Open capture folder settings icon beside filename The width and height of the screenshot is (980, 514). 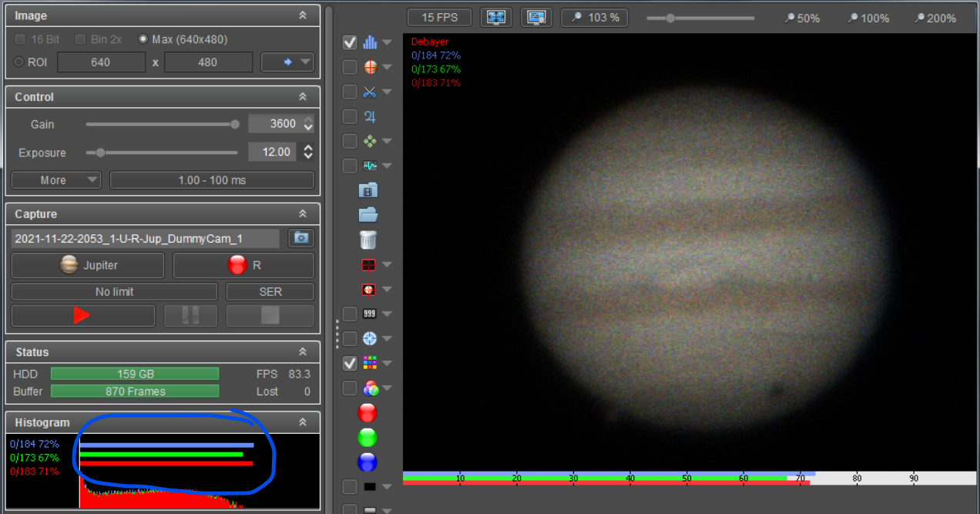pos(301,239)
